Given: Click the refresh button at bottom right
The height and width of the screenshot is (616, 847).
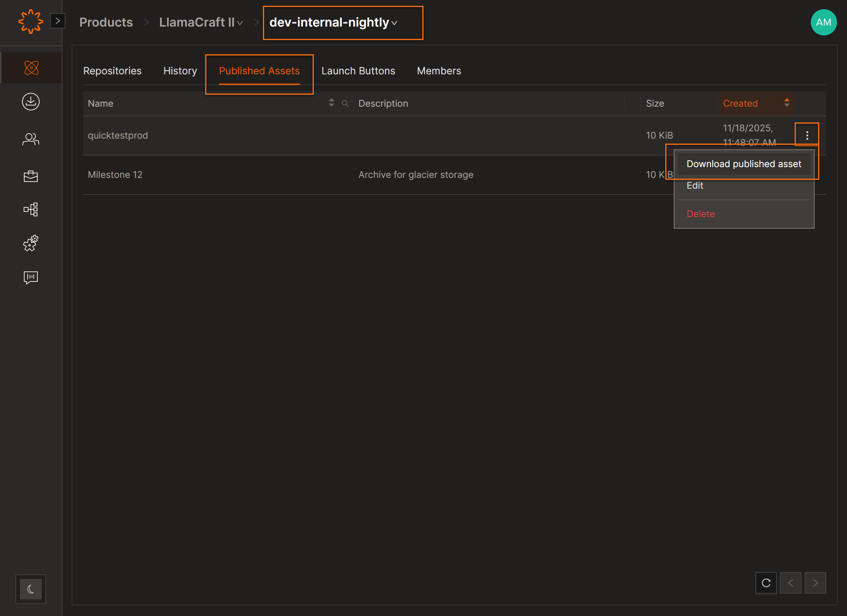Looking at the screenshot, I should (766, 583).
